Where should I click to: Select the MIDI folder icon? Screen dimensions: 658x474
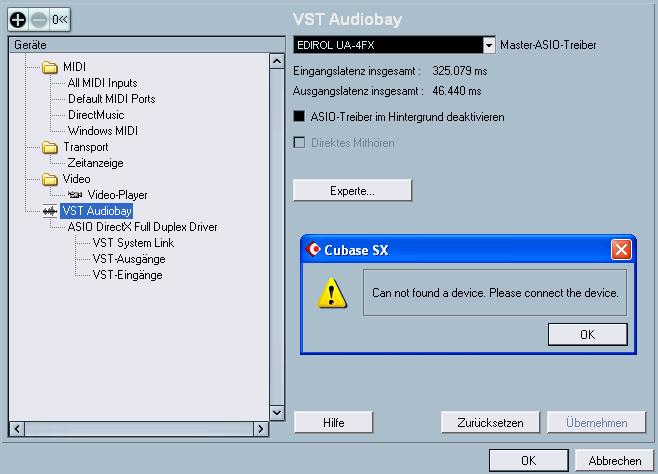pos(50,67)
